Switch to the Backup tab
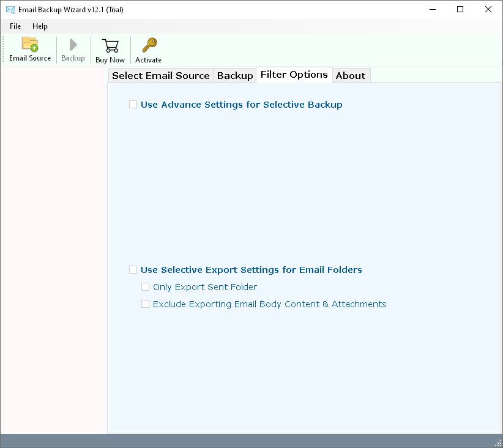The width and height of the screenshot is (503, 448). (234, 75)
